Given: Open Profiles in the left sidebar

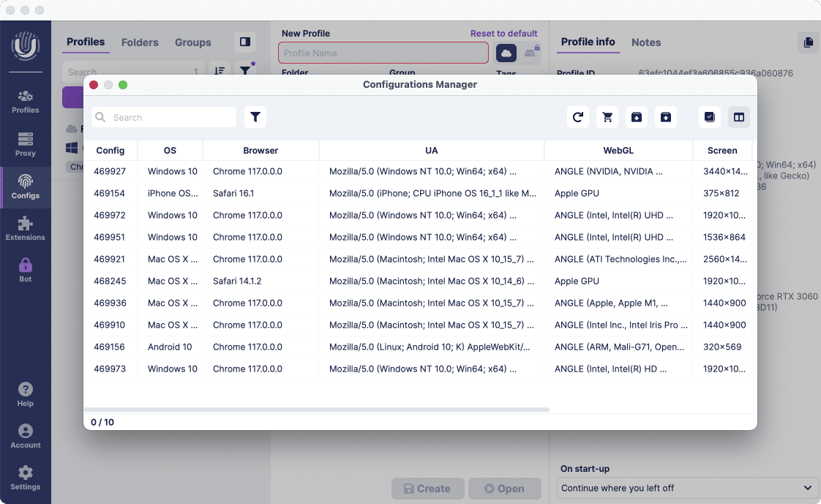Looking at the screenshot, I should [25, 102].
